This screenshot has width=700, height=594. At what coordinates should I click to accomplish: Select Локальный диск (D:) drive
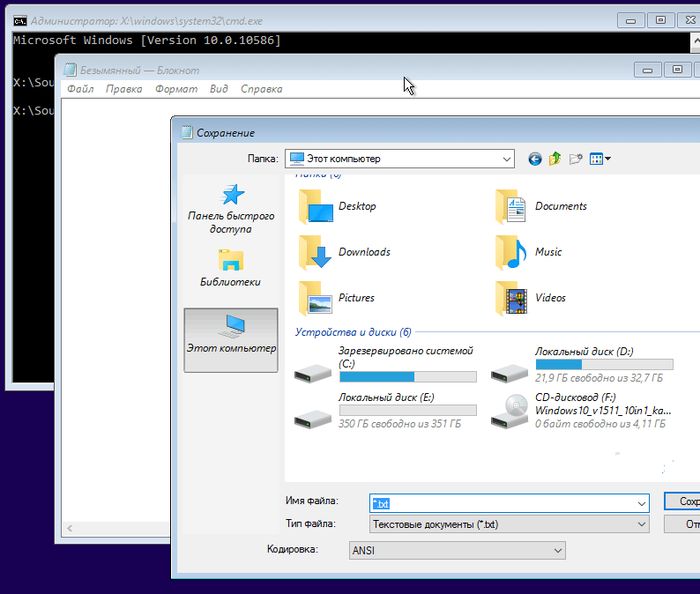tap(580, 364)
